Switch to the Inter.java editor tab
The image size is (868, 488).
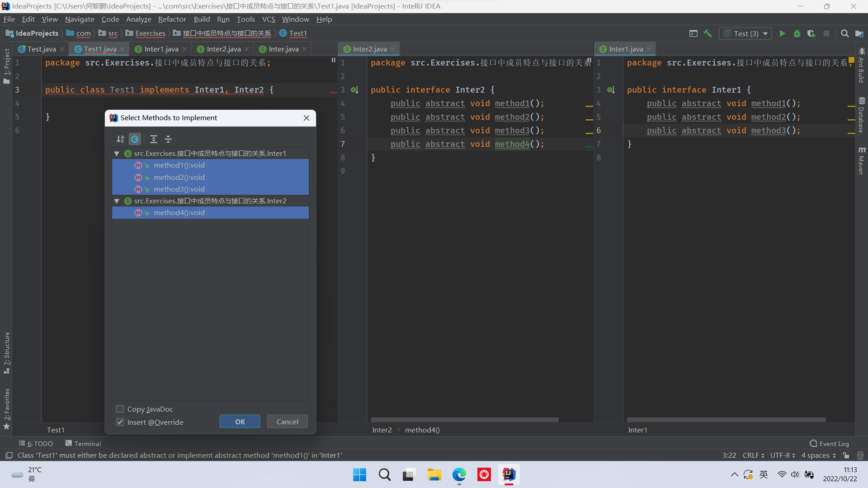(283, 49)
